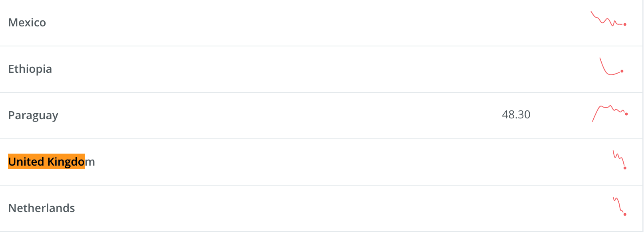Screen dimensions: 644x232
Task: View Paraguay's sparkline trend graph
Action: coord(609,112)
